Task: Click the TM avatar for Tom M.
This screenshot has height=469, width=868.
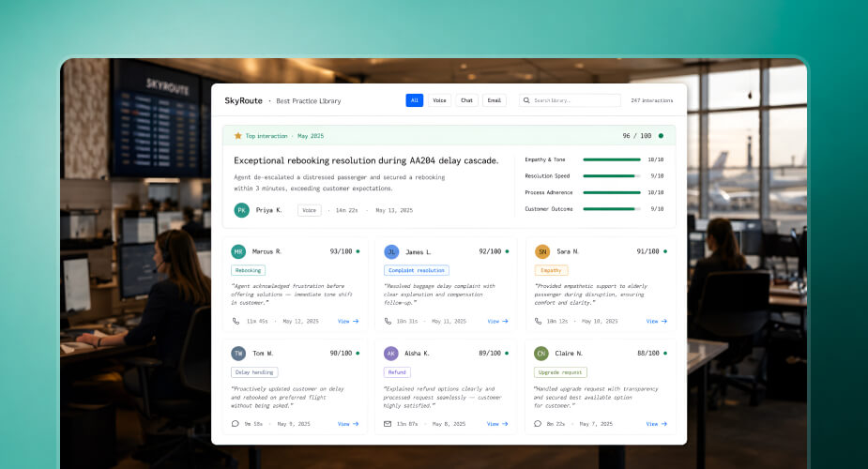Action: 238,354
